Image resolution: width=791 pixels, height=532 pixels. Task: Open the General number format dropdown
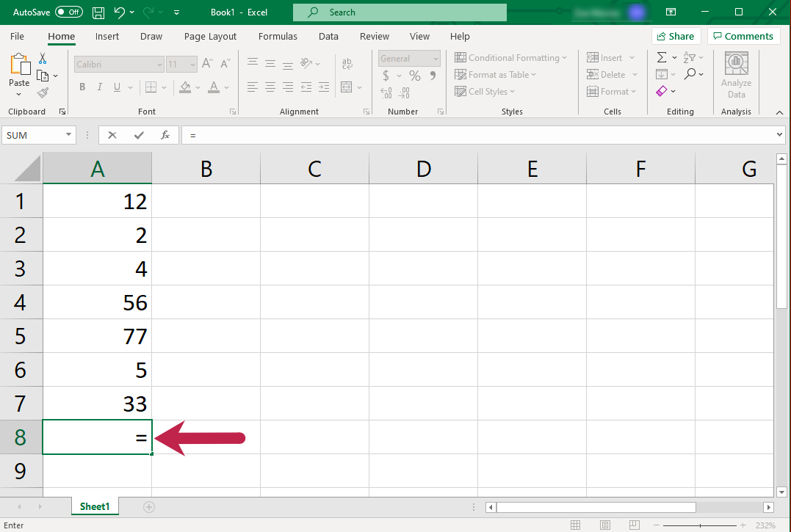tap(436, 59)
